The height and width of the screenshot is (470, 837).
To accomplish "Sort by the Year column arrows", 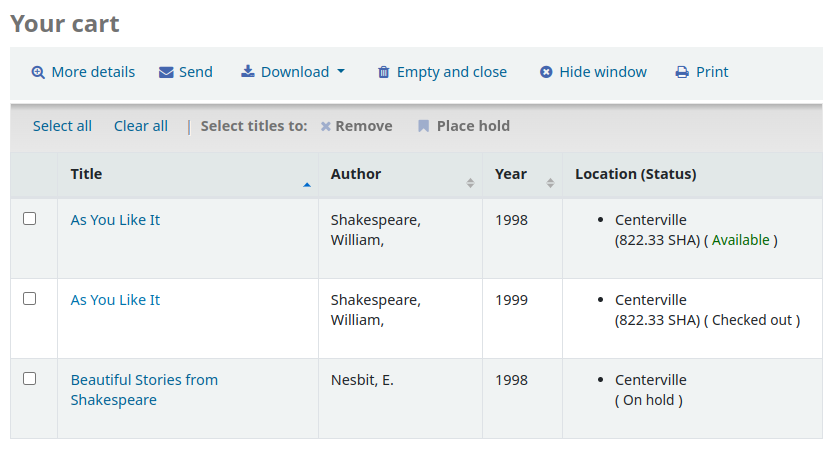I will 550,183.
